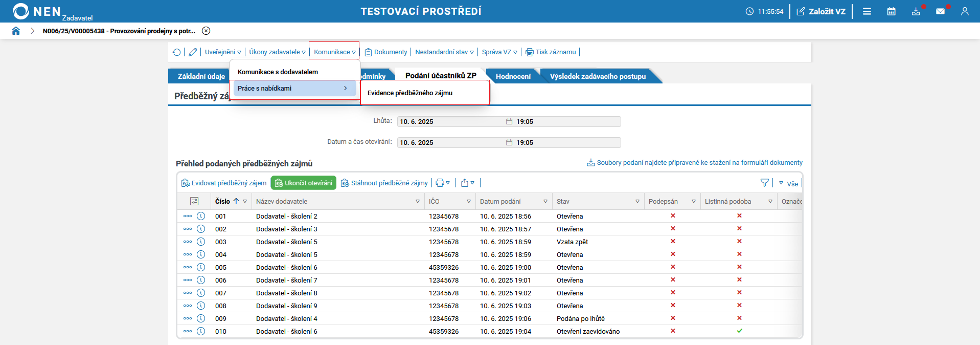
Task: Switch to the Hodnocení tab
Action: (513, 76)
